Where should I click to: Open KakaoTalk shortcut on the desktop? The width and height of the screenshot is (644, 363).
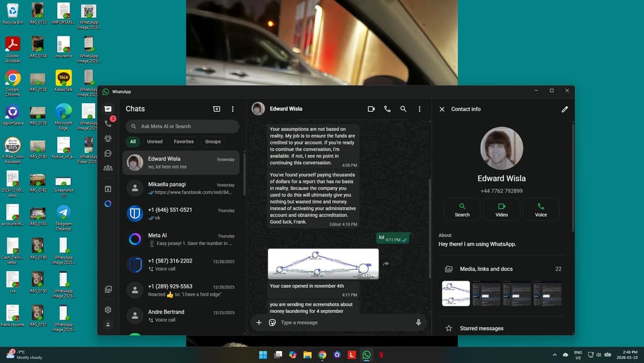point(63,81)
